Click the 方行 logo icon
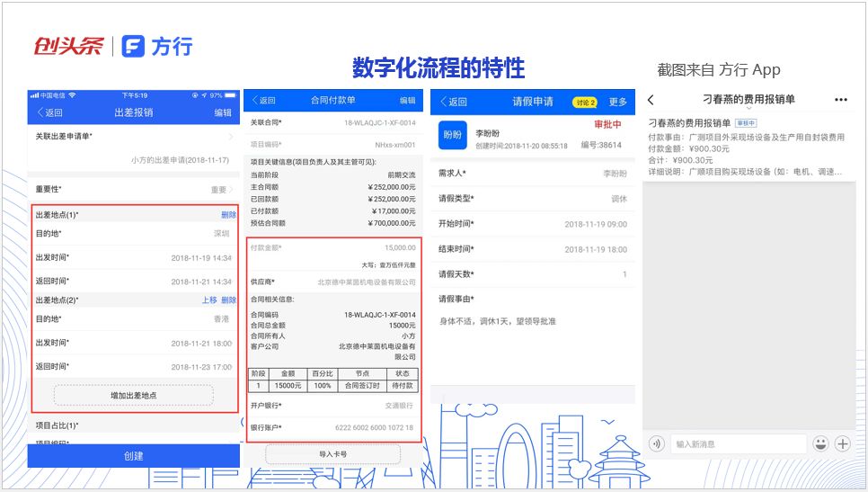The width and height of the screenshot is (868, 492). tap(133, 47)
